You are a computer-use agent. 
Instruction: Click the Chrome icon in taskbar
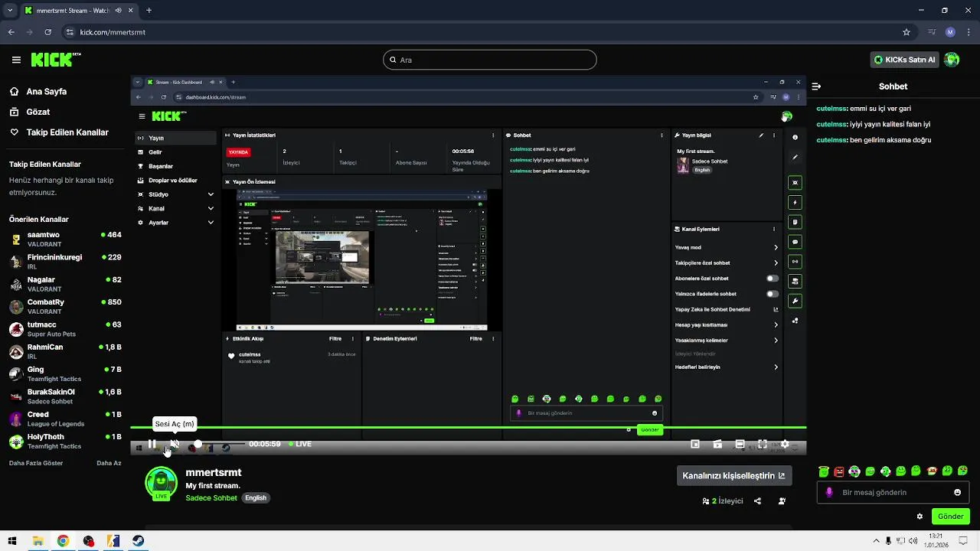[63, 541]
